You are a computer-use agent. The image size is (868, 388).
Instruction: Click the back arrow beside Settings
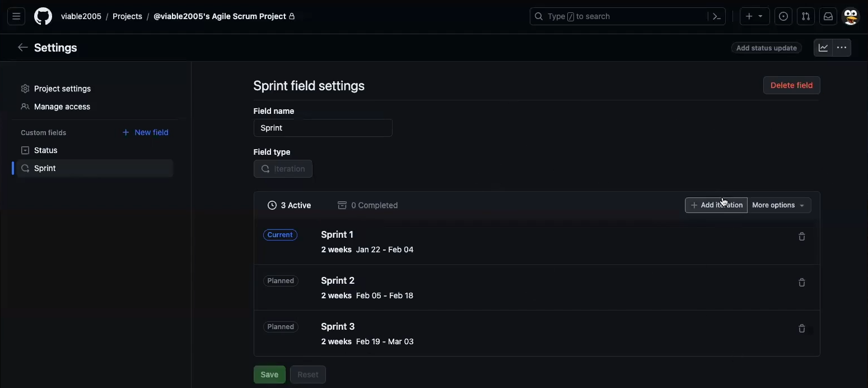pyautogui.click(x=22, y=48)
